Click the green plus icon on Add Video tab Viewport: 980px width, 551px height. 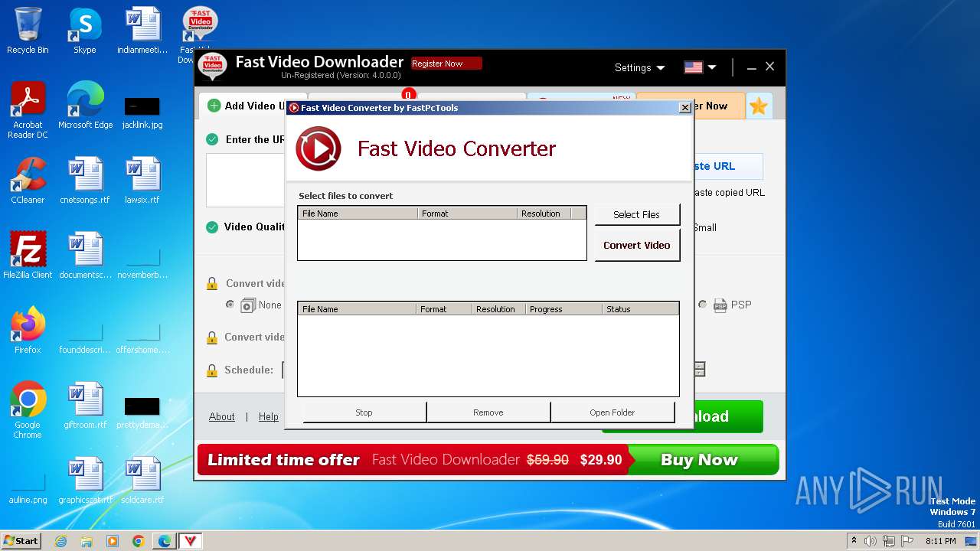[214, 106]
